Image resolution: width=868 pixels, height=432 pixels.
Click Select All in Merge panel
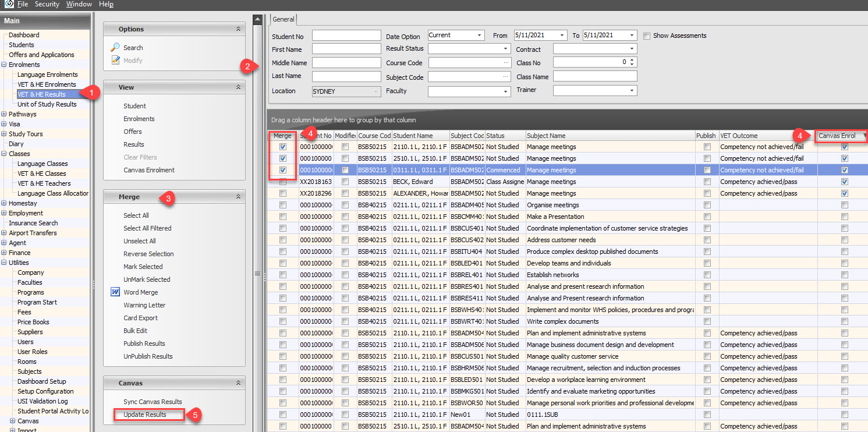coord(136,215)
